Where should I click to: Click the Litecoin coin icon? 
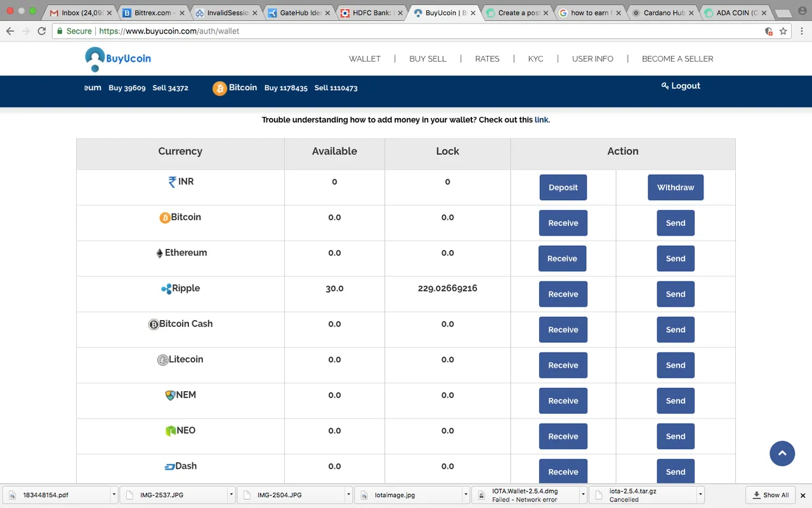[x=163, y=360]
